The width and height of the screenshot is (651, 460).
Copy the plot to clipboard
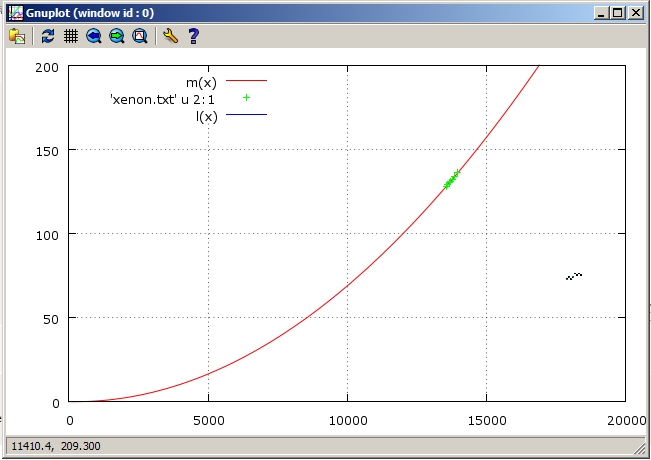(17, 36)
